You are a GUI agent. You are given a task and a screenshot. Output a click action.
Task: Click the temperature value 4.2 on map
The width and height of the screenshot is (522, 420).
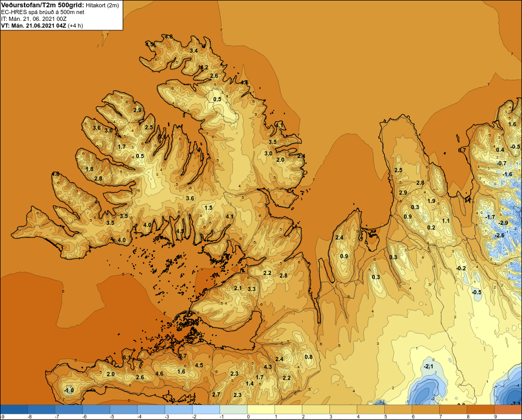click(x=204, y=67)
